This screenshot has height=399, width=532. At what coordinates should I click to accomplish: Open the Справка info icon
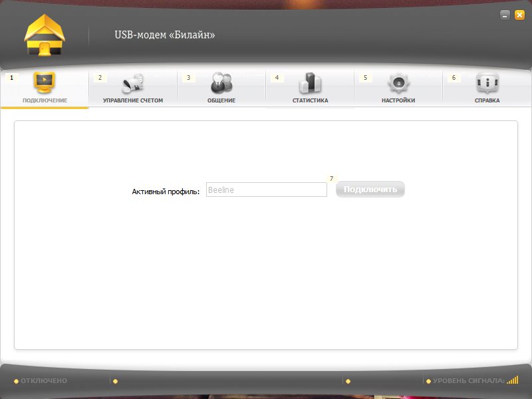(487, 83)
